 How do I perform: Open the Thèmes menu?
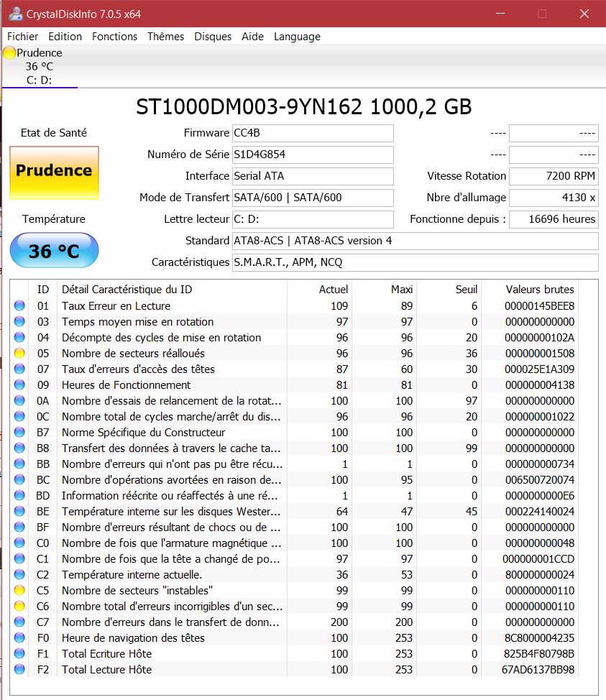(x=165, y=37)
